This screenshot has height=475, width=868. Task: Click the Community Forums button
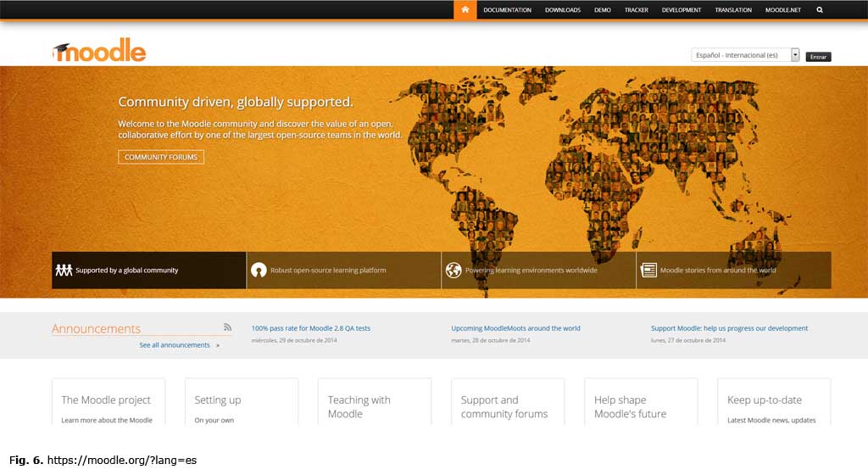tap(161, 157)
